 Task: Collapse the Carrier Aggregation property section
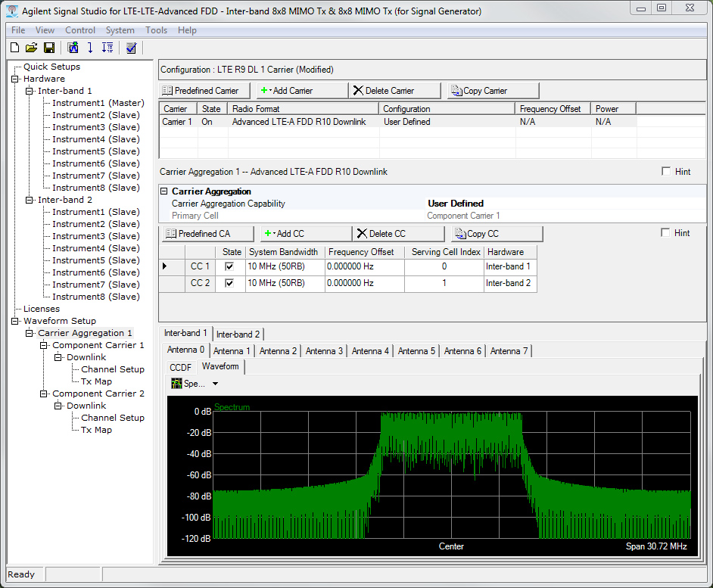(164, 191)
